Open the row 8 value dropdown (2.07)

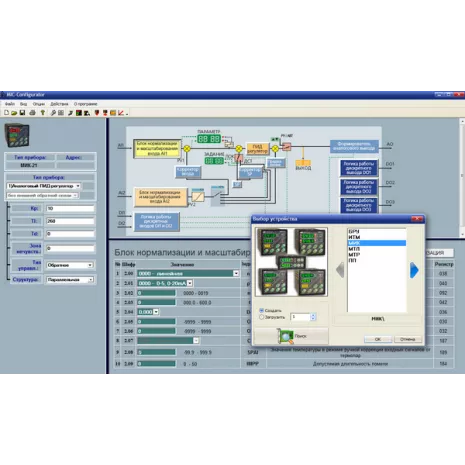[x=168, y=340]
